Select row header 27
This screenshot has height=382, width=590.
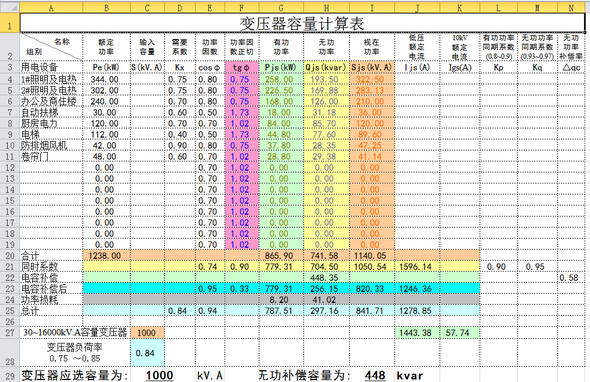coord(10,333)
